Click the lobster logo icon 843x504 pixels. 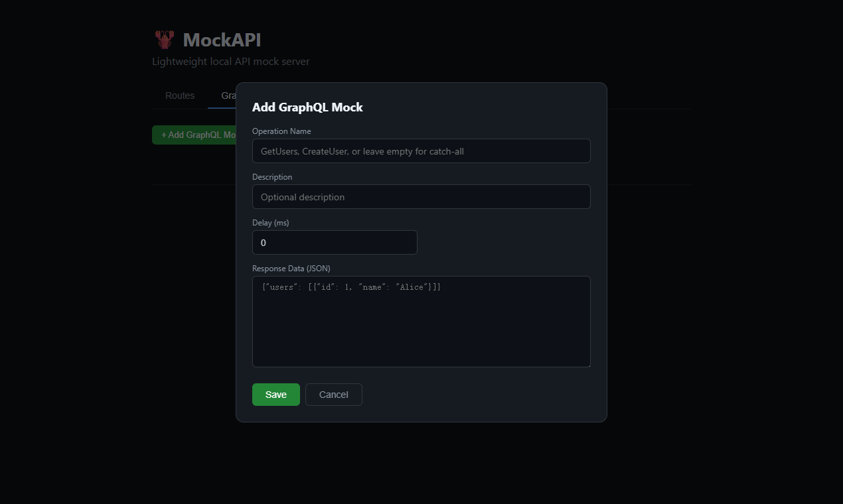click(x=163, y=39)
